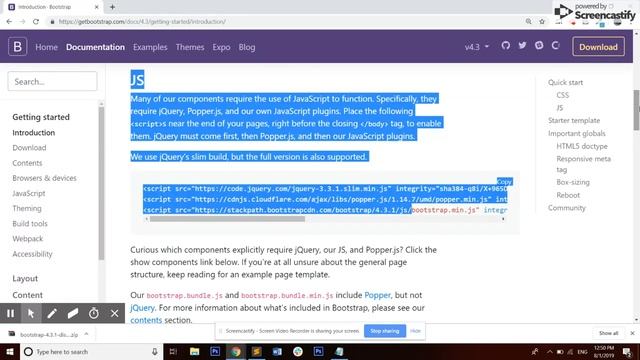
Task: Open a new browser tab
Action: click(x=112, y=7)
